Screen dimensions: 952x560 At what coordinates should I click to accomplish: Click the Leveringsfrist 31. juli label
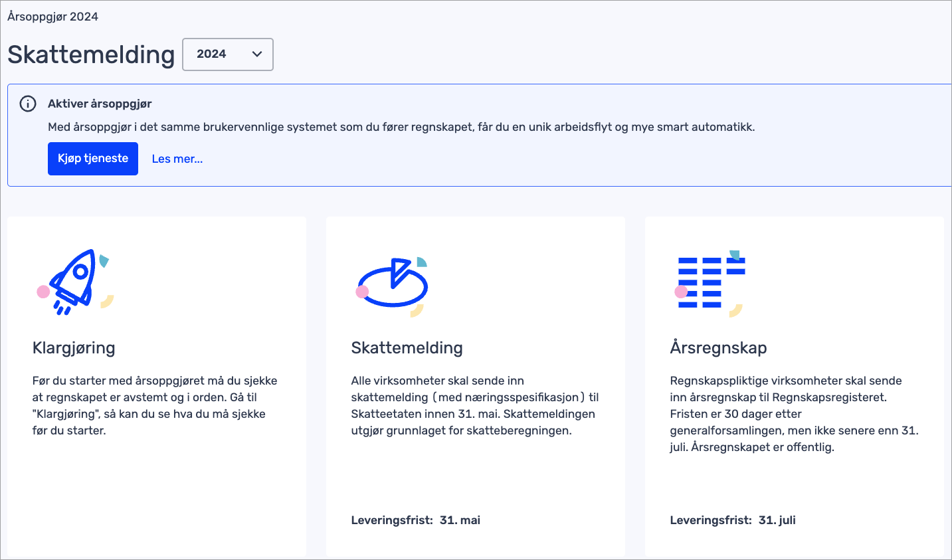coord(732,520)
